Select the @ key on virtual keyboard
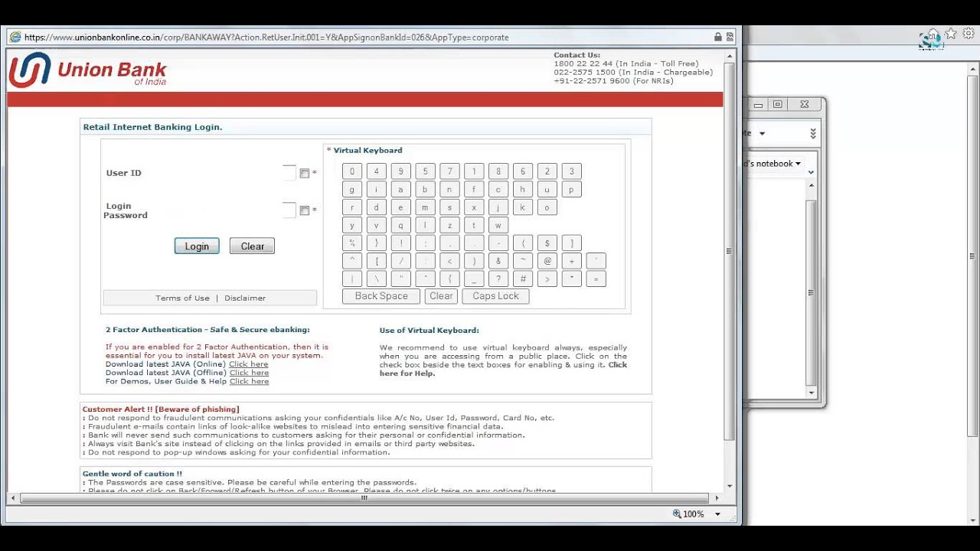Image resolution: width=980 pixels, height=551 pixels. pos(547,261)
